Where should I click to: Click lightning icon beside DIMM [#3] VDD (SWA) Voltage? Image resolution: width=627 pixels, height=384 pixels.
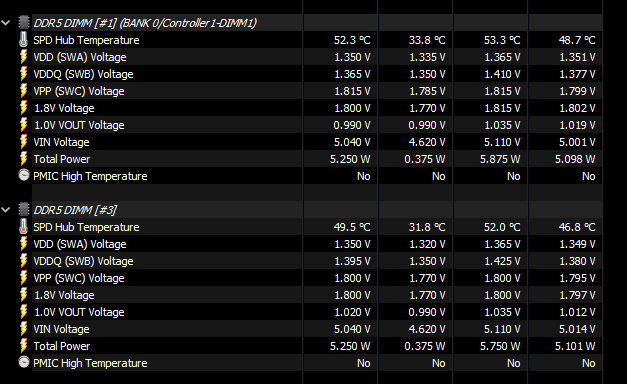24,244
